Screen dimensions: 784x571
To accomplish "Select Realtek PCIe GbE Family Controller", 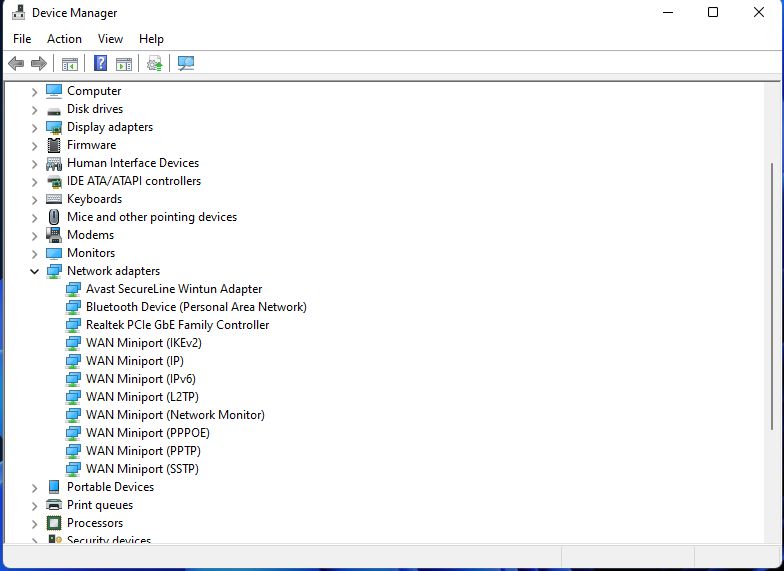I will 177,325.
